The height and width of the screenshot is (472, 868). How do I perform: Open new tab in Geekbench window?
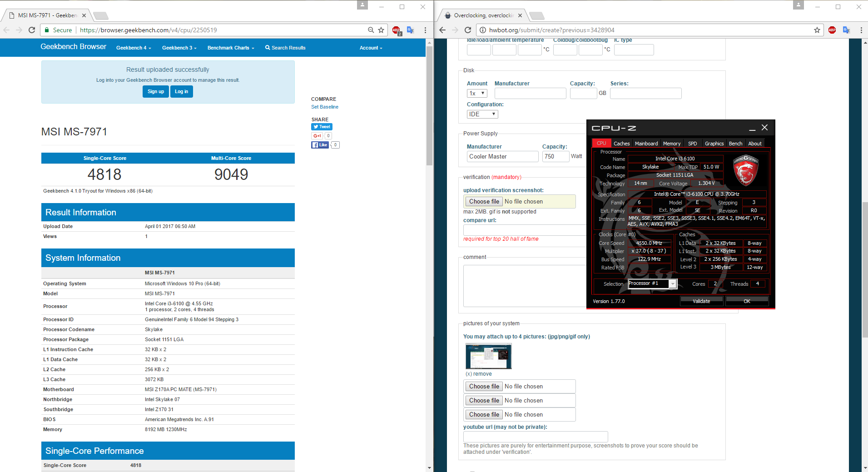click(101, 16)
